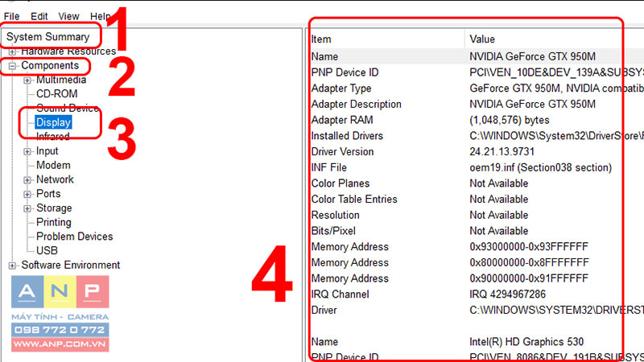Image resolution: width=644 pixels, height=362 pixels.
Task: Select the Storage tree item
Action: coord(54,208)
